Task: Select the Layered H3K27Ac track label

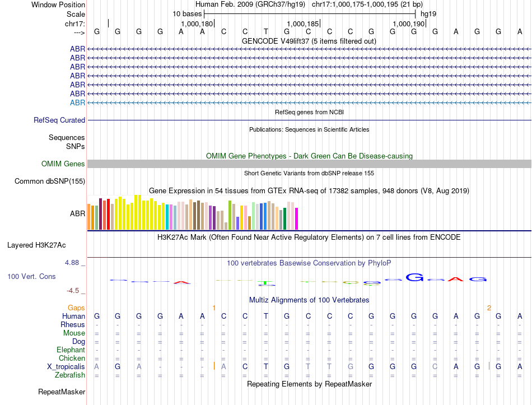Action: tap(36, 245)
